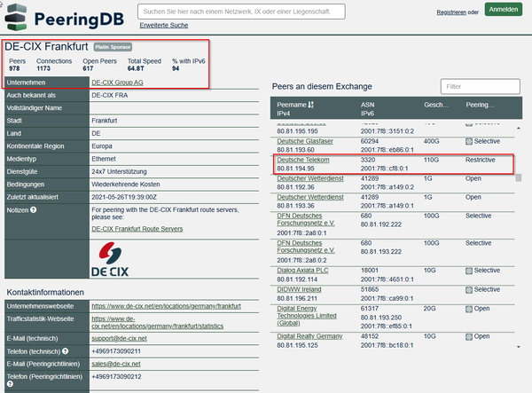Click route server icon for Digital Realty Germany
The width and height of the screenshot is (532, 393).
[469, 336]
